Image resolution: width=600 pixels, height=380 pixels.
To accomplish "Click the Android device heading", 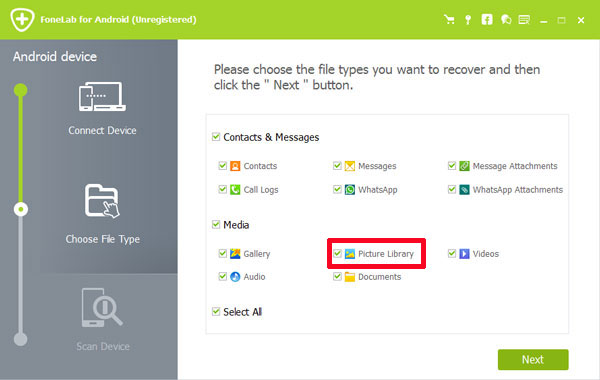I will (x=55, y=57).
